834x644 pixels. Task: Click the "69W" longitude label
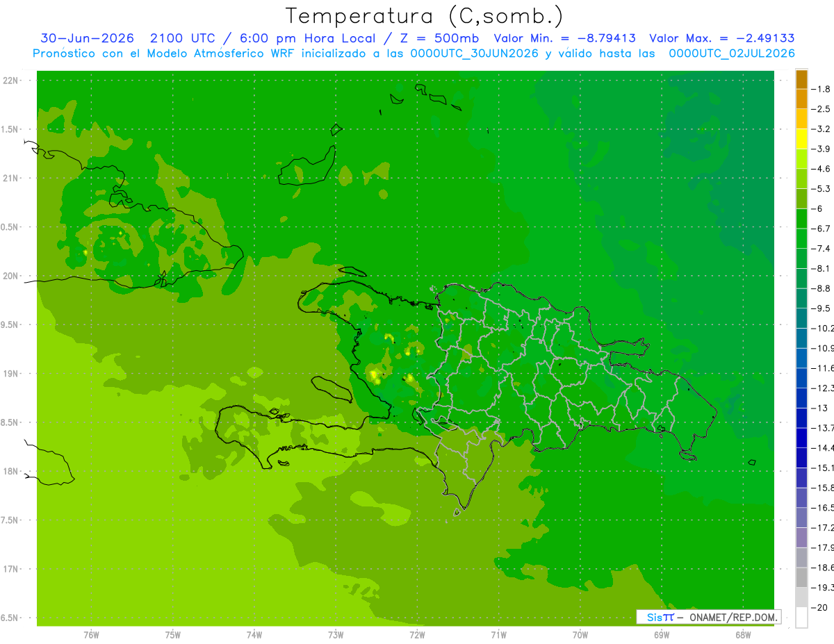(x=662, y=634)
